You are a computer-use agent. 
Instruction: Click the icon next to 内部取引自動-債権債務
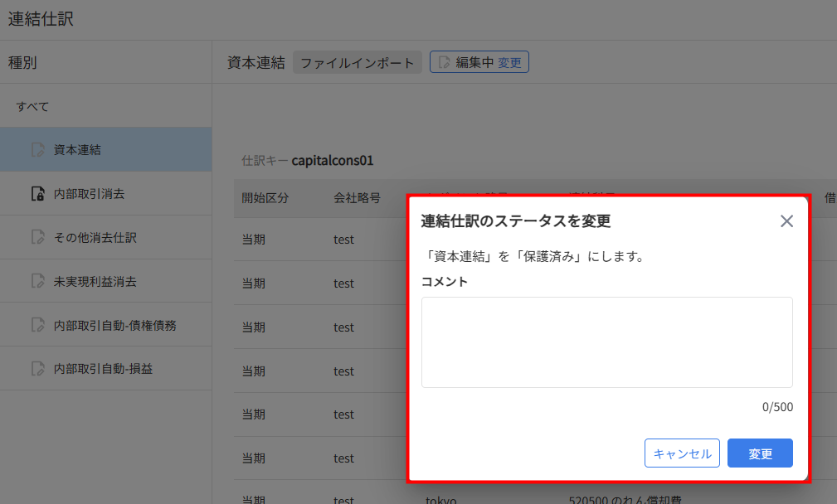point(37,326)
